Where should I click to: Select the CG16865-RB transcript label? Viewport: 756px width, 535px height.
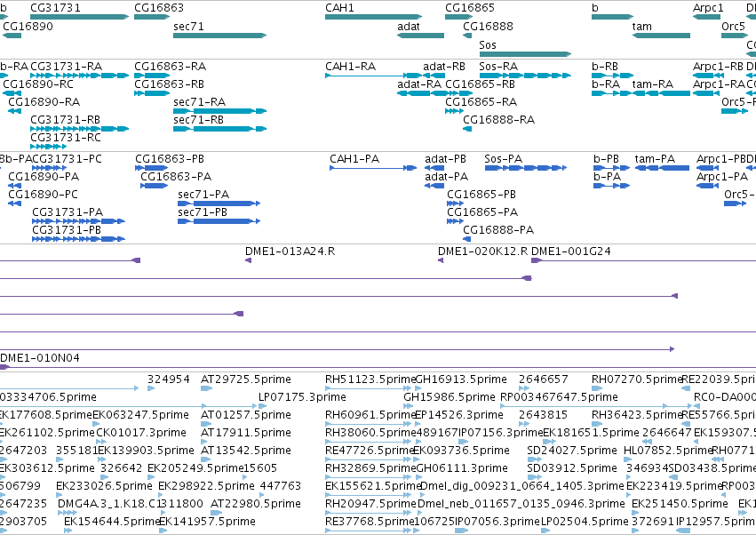coord(480,84)
